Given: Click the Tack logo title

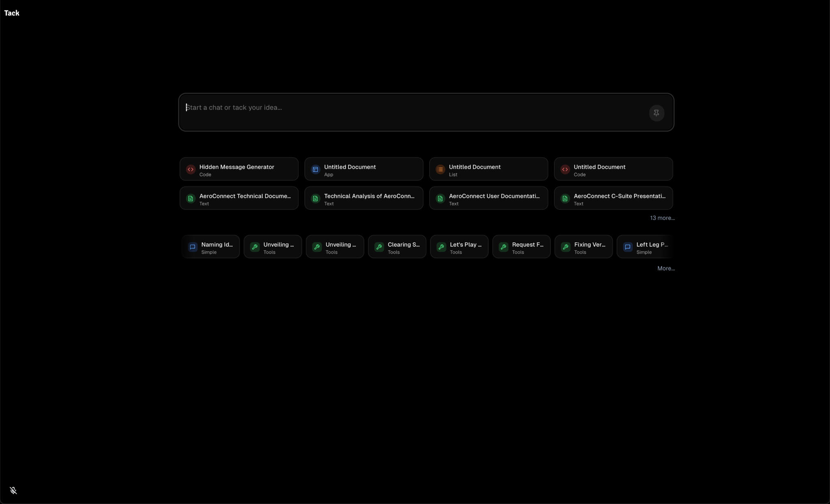Looking at the screenshot, I should click(x=12, y=13).
